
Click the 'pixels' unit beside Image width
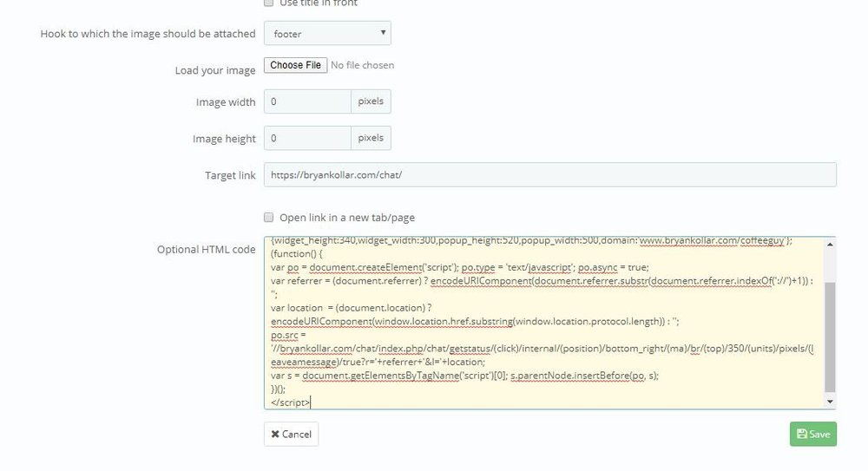coord(371,101)
